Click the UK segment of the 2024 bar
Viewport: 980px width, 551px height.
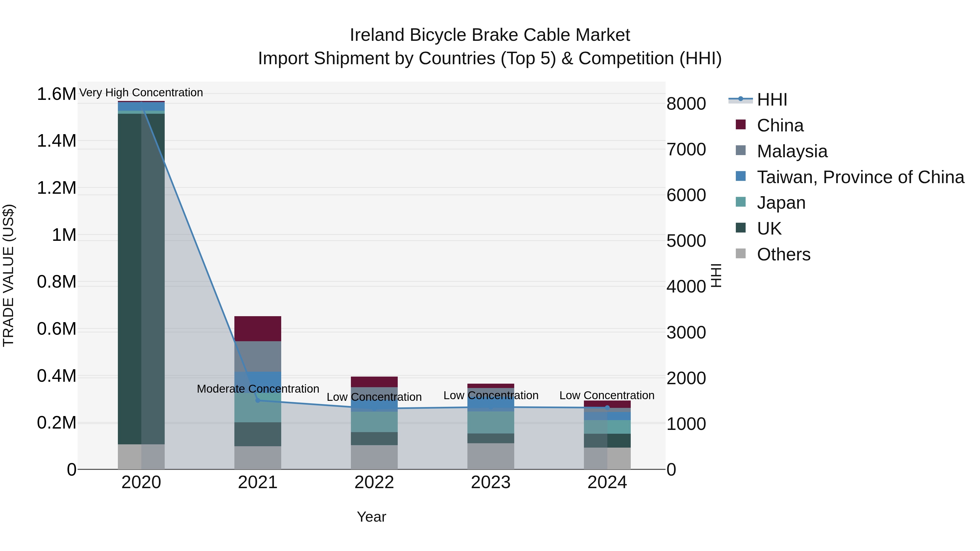(x=607, y=441)
